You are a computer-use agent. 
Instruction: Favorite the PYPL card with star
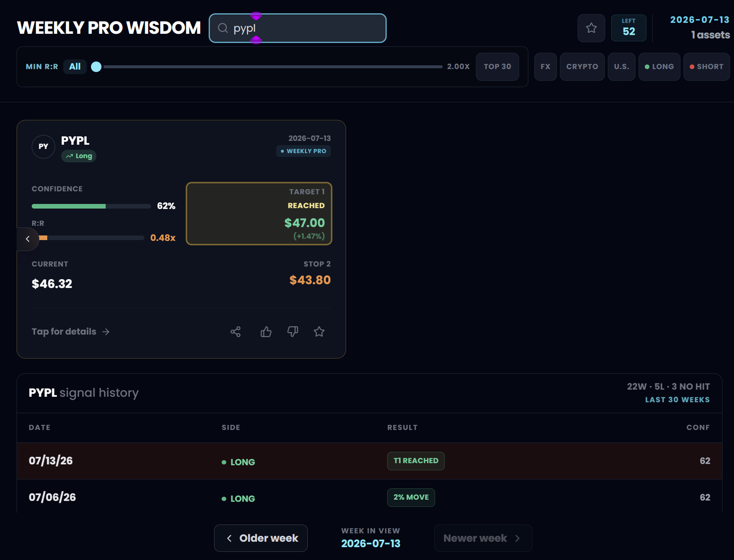click(319, 332)
